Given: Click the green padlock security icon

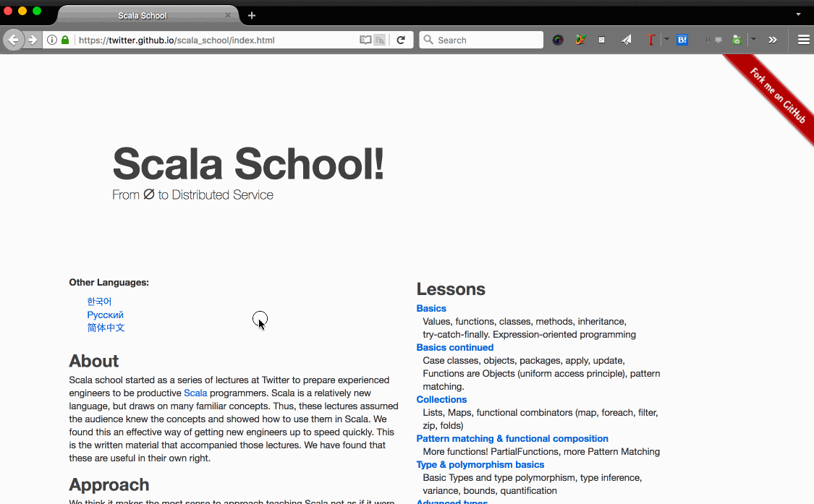Looking at the screenshot, I should point(65,40).
